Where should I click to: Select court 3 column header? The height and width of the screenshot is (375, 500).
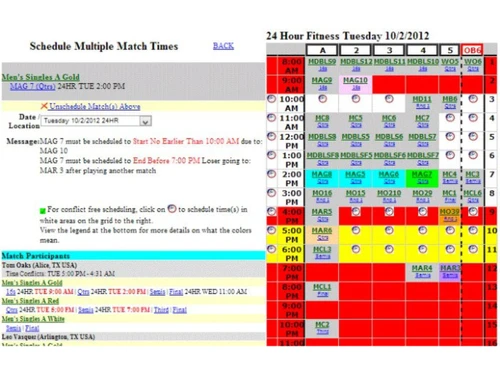[389, 50]
